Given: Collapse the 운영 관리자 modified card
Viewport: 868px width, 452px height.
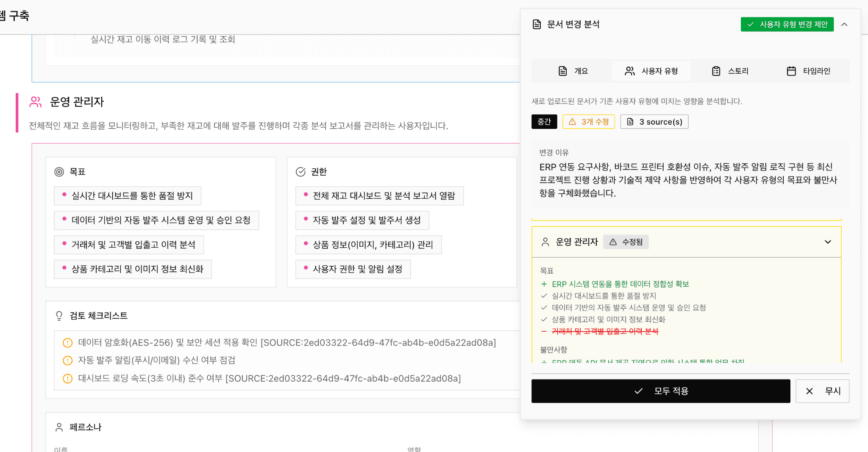Looking at the screenshot, I should pyautogui.click(x=828, y=242).
